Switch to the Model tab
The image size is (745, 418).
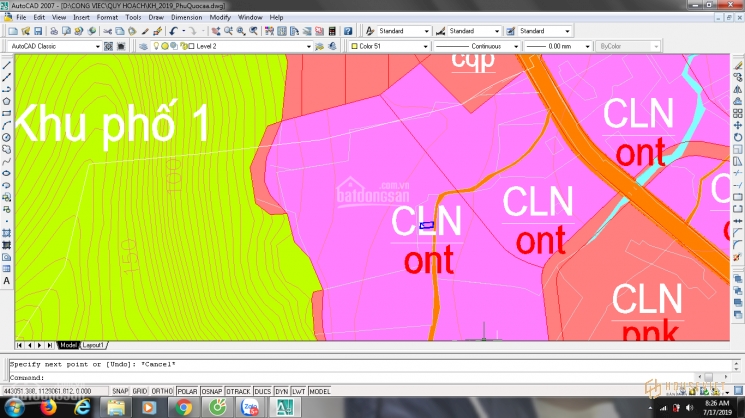(68, 345)
